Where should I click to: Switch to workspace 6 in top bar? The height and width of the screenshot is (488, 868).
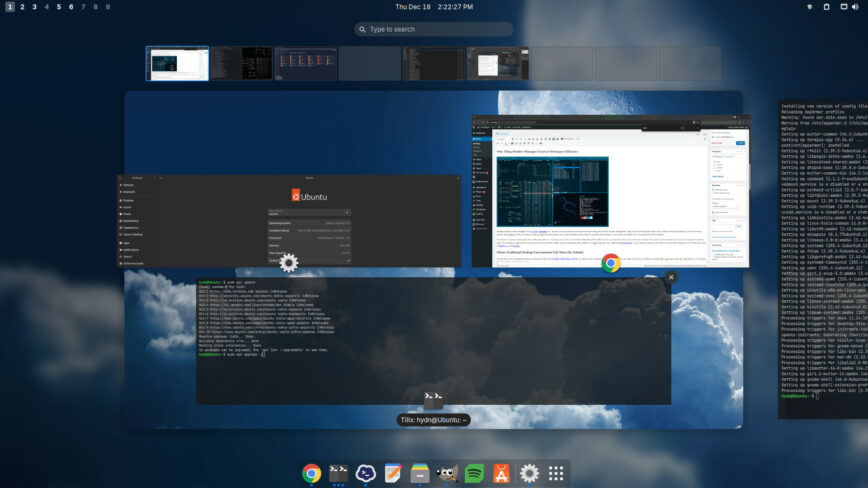tap(71, 7)
